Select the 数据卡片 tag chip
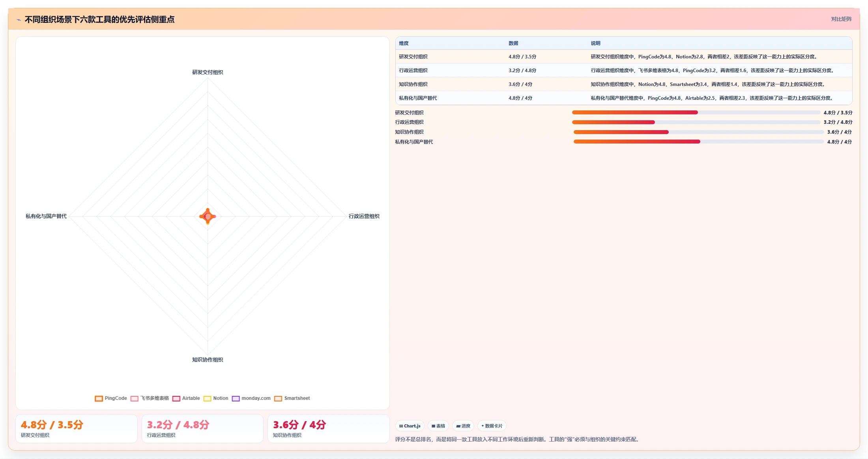The height and width of the screenshot is (459, 868). tap(492, 426)
